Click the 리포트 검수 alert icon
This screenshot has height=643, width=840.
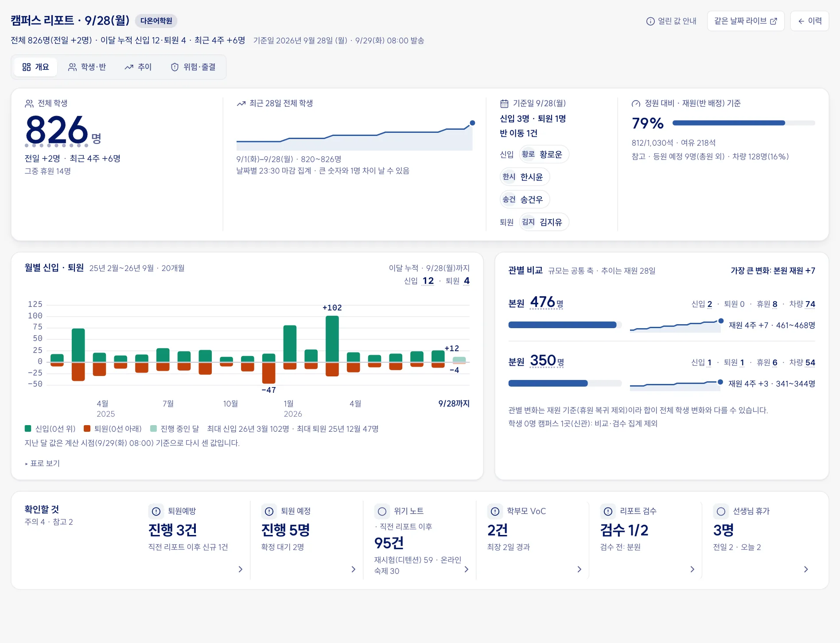tap(608, 511)
